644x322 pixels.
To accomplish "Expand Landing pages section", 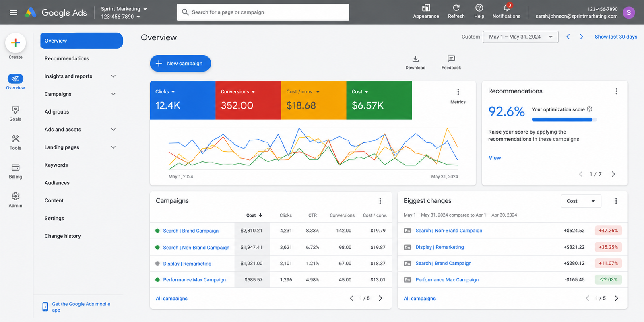I will [x=114, y=147].
